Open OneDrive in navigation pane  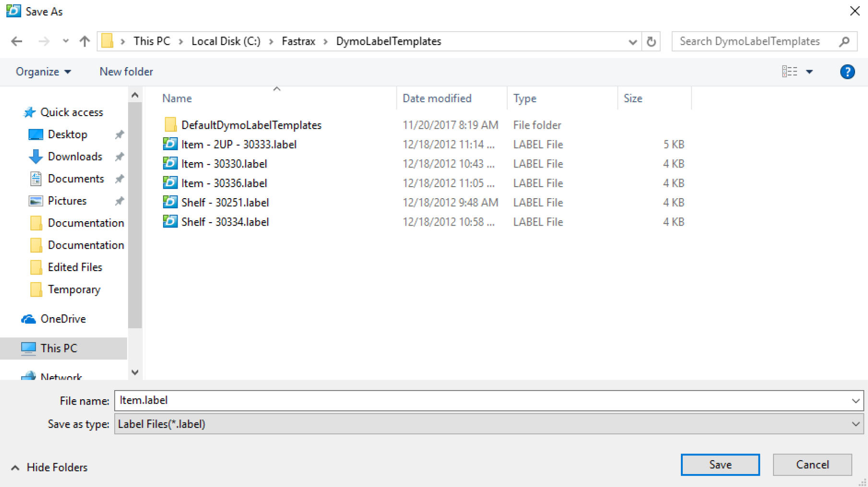click(63, 319)
